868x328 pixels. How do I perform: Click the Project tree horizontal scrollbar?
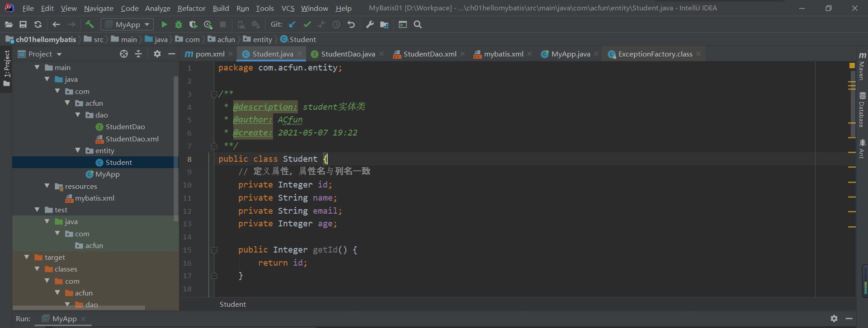[79, 308]
